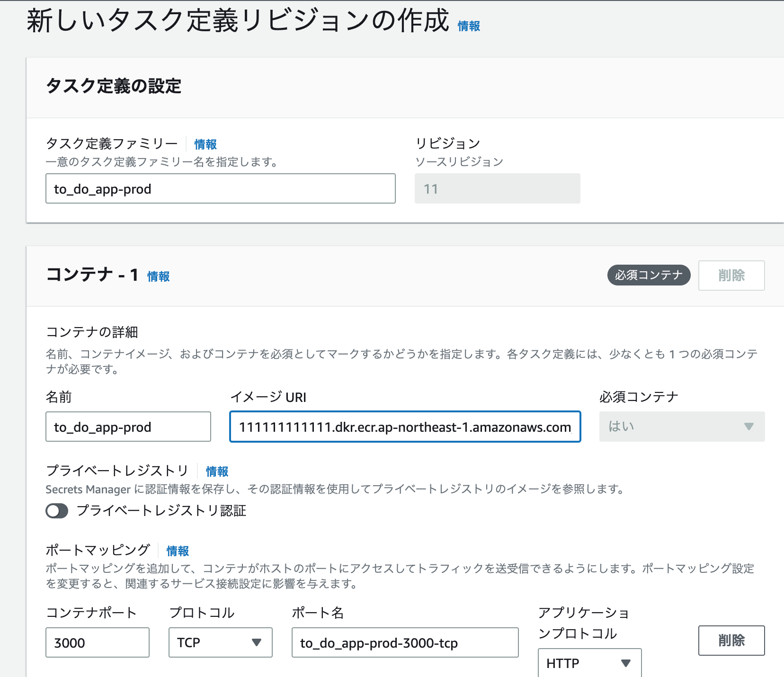Click the 必須コンテナ badge

tap(649, 275)
